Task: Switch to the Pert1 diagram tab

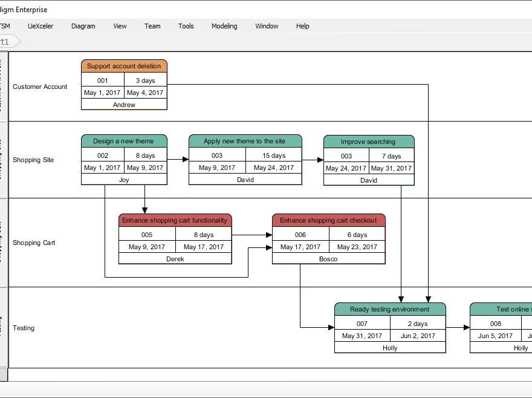Action: (6, 41)
